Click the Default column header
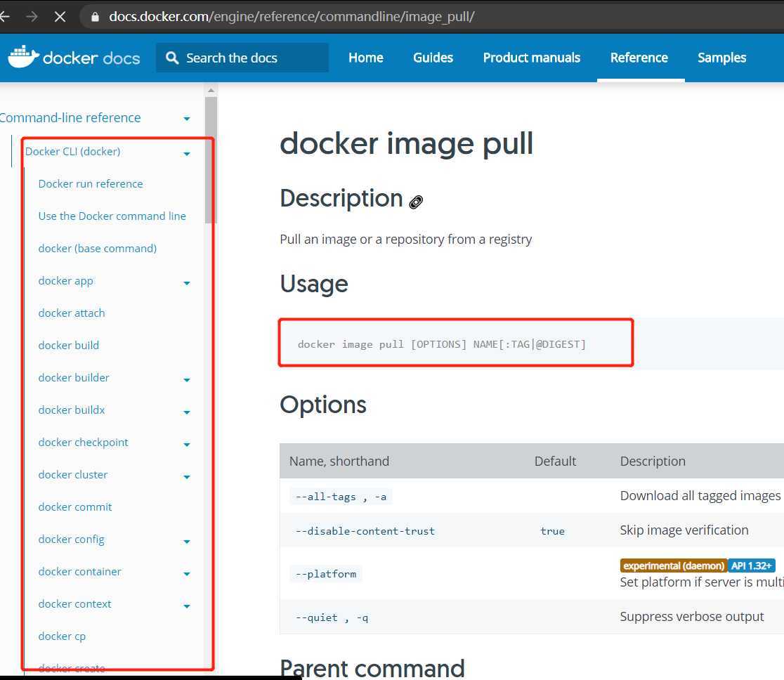Image resolution: width=784 pixels, height=680 pixels. 555,461
